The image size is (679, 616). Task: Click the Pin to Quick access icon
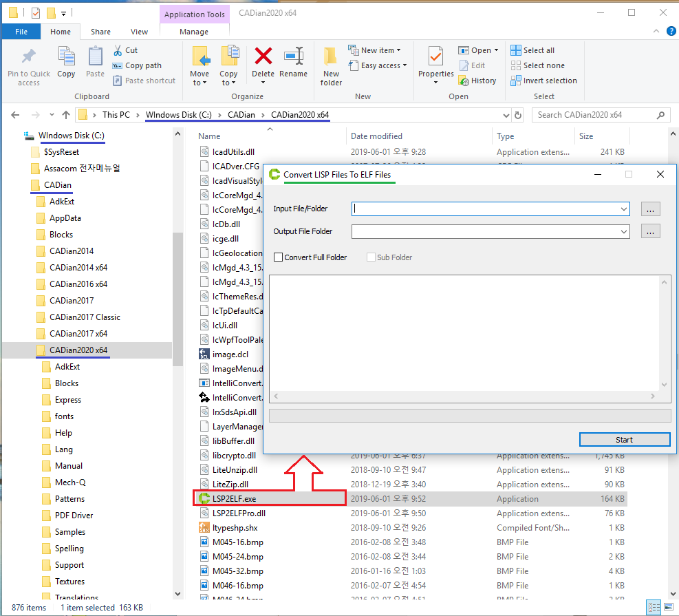[29, 56]
